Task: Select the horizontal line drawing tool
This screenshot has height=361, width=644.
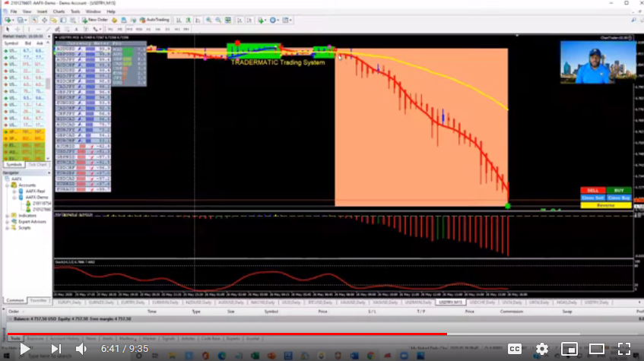Action: coord(39,29)
